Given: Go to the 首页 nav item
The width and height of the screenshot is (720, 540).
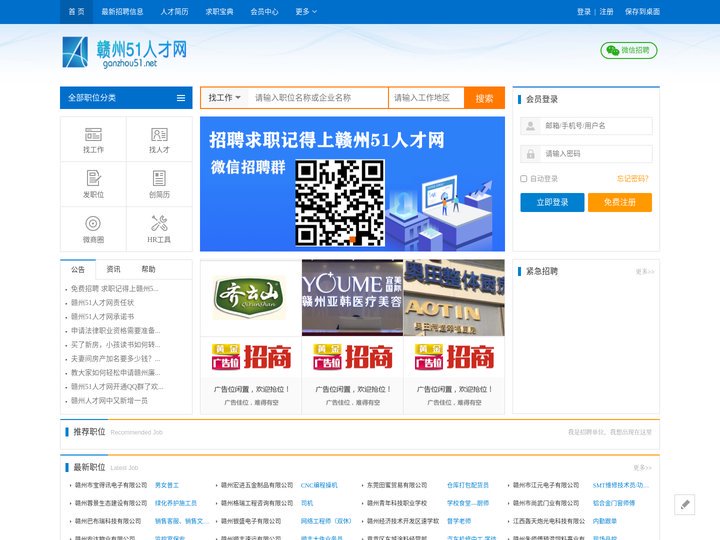Looking at the screenshot, I should point(76,11).
